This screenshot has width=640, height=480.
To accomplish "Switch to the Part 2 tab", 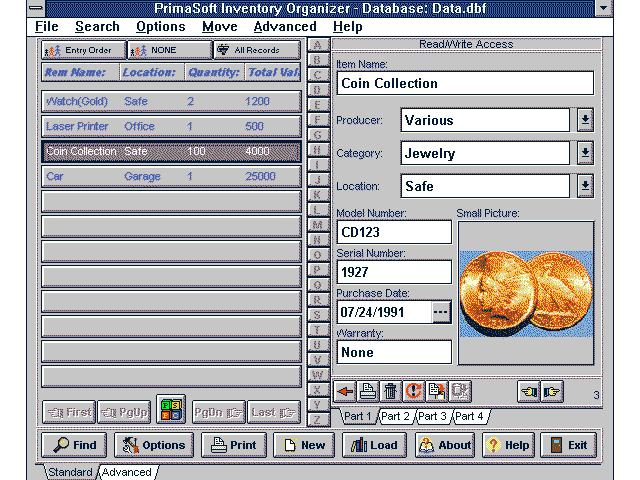I will tap(395, 416).
